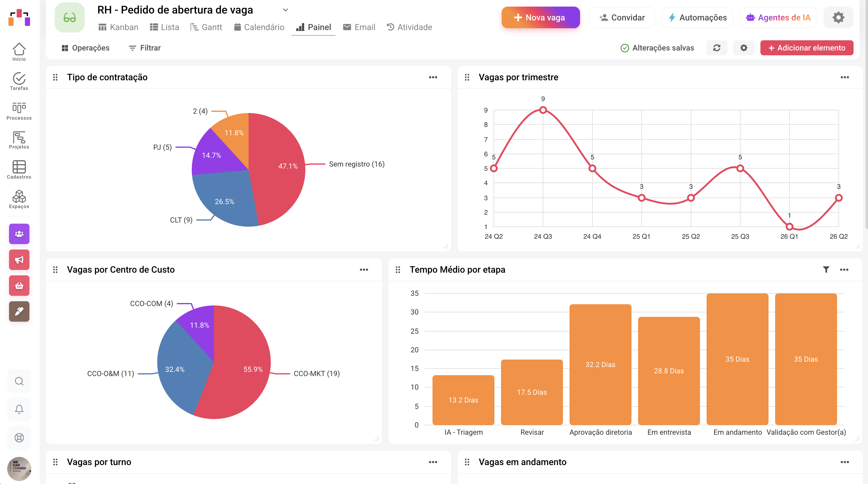Switch to the Atividade tab
The width and height of the screenshot is (868, 484).
409,27
